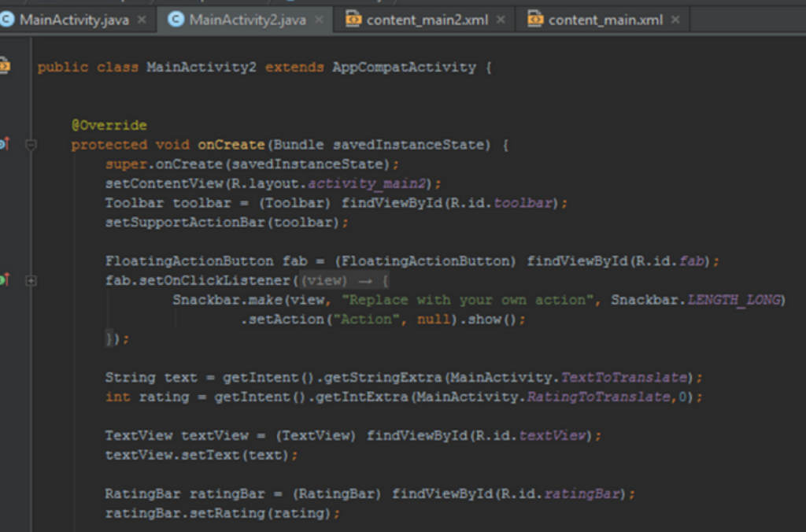The width and height of the screenshot is (806, 532).
Task: Click the XML file icon on content_main.xml tab
Action: click(535, 19)
